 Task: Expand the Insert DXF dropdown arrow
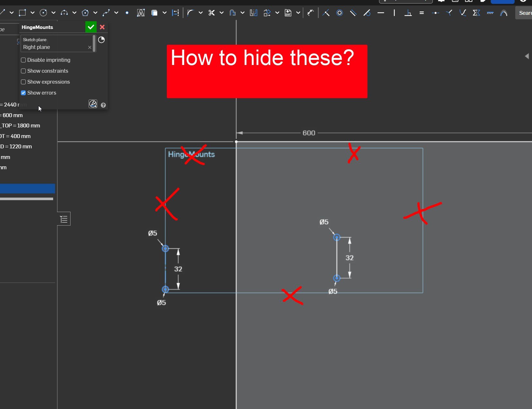tap(298, 13)
